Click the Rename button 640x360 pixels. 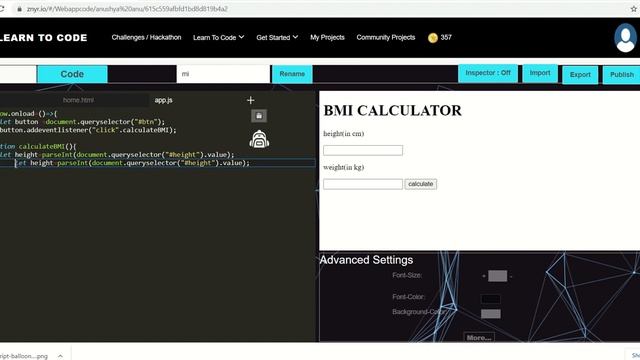point(292,74)
